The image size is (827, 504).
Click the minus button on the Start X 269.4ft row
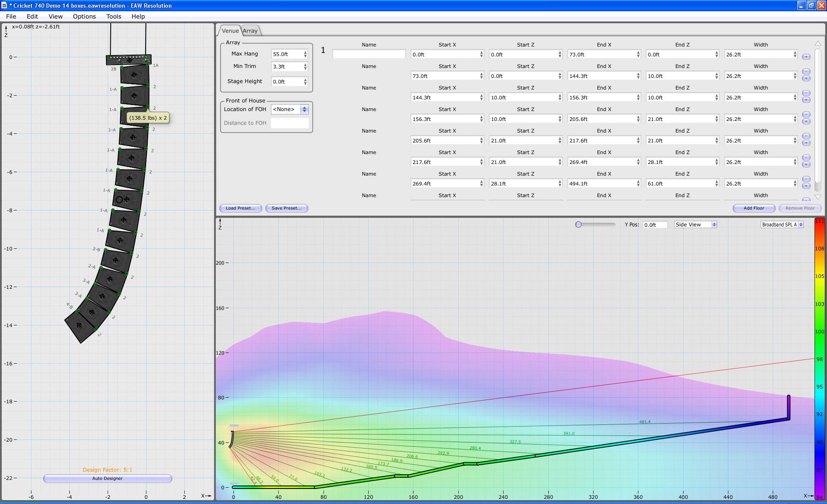(x=806, y=179)
